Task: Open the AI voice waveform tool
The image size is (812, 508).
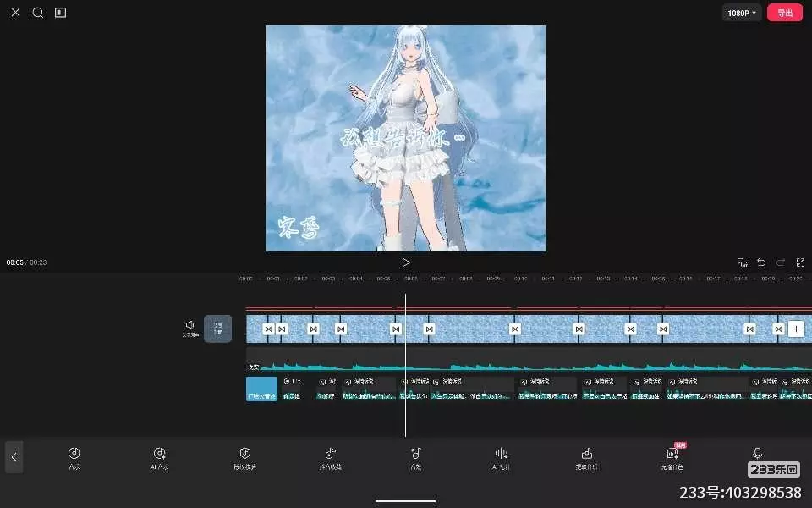Action: point(501,458)
